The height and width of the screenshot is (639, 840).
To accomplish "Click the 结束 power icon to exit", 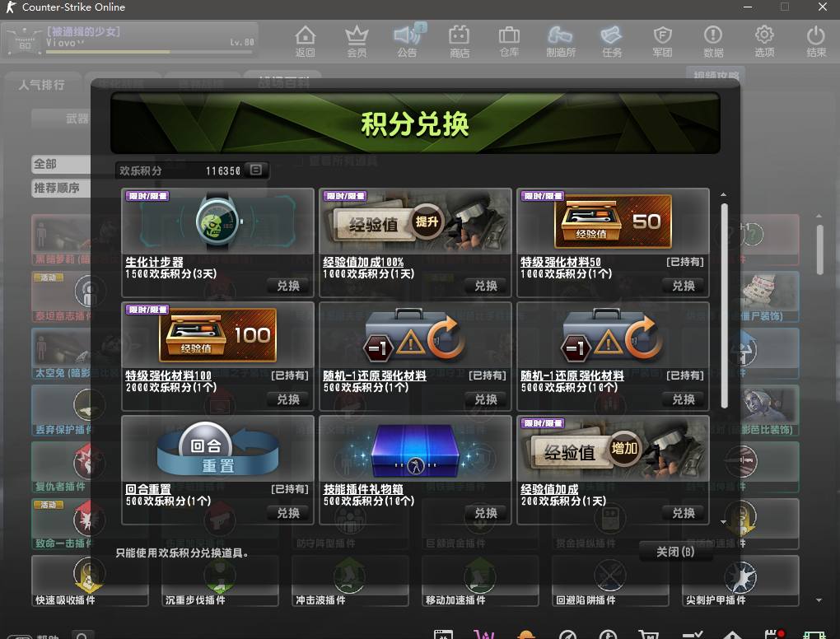I will coord(816,41).
